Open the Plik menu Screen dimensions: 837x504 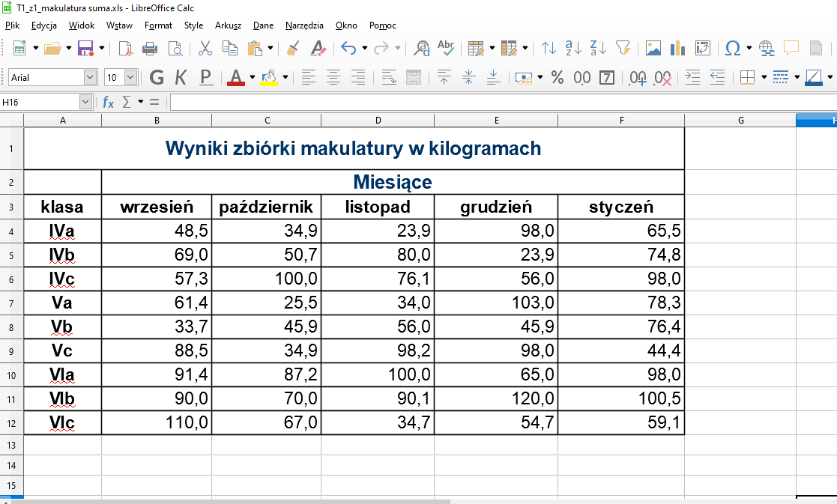pos(12,25)
